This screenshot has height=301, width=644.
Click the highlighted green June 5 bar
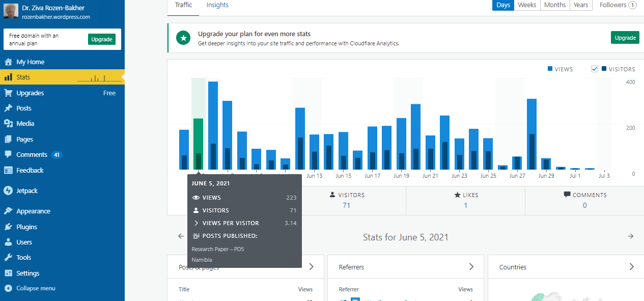(x=198, y=144)
